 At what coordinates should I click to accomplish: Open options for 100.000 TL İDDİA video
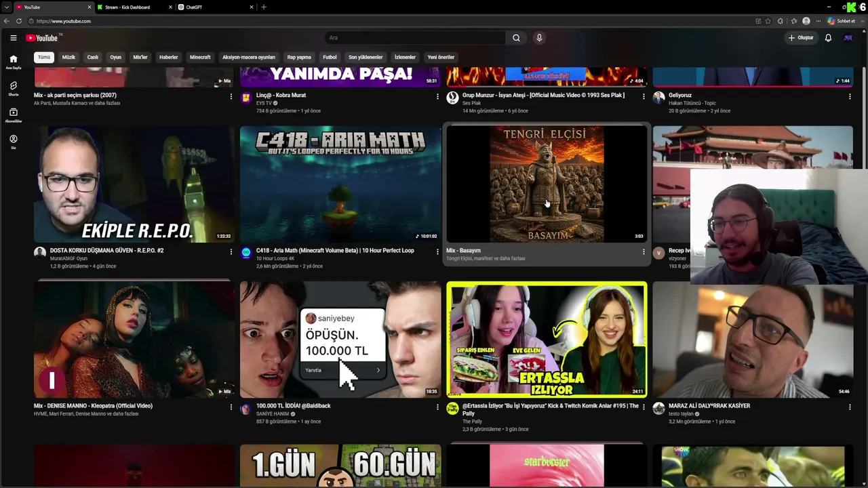point(437,407)
